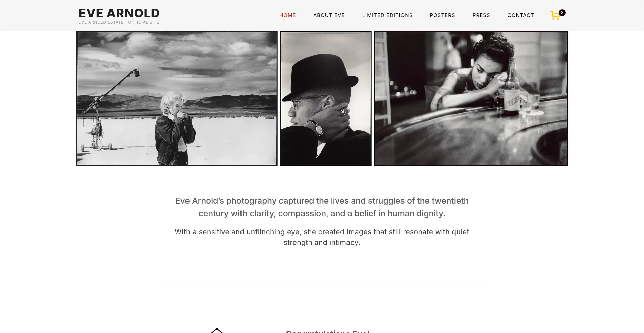Open the Press section
This screenshot has width=644, height=333.
pos(481,15)
